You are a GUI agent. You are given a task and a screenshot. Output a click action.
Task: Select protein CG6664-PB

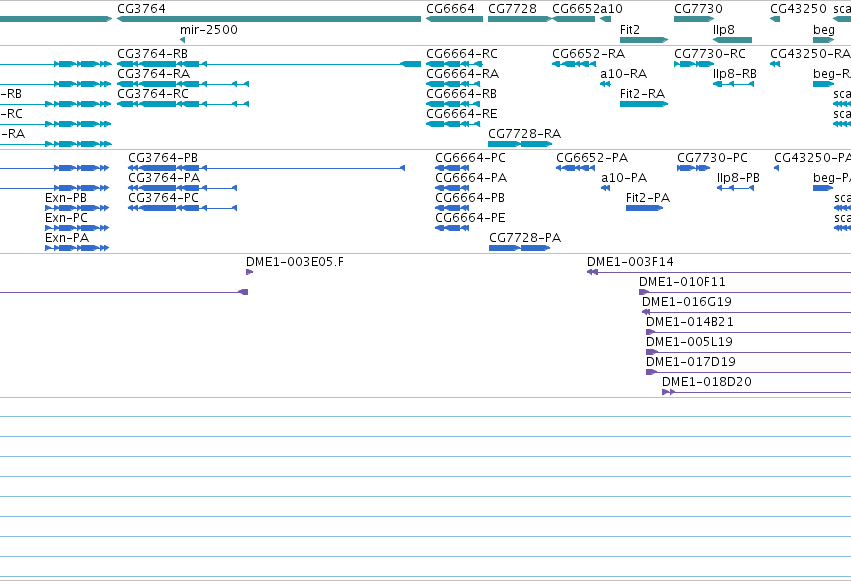click(452, 208)
